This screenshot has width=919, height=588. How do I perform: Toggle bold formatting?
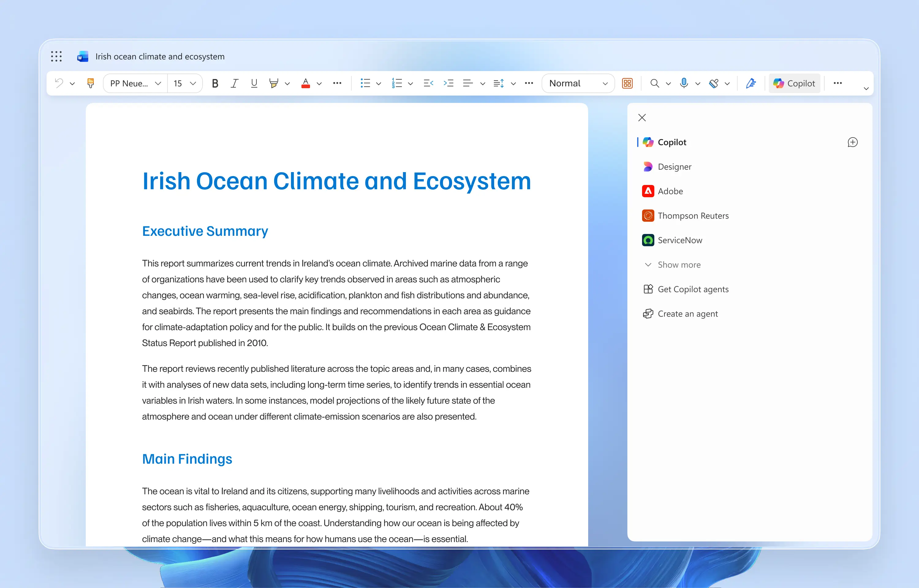215,83
